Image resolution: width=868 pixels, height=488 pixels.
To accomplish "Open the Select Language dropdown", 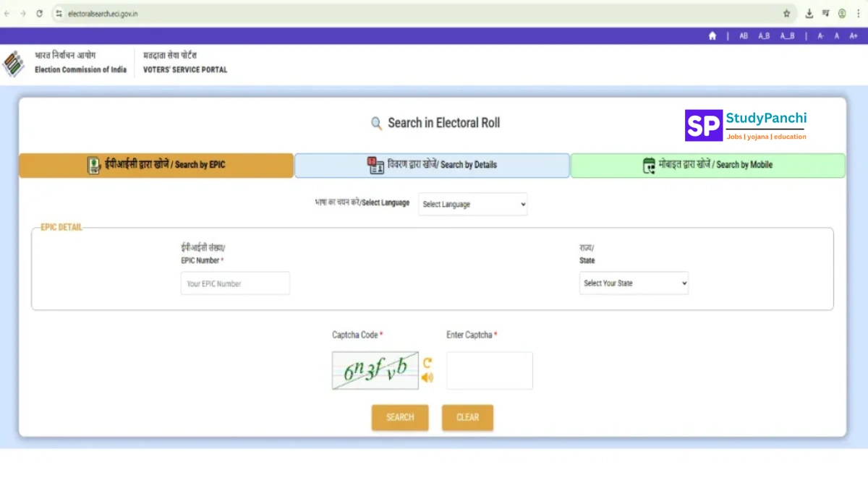I will click(472, 204).
